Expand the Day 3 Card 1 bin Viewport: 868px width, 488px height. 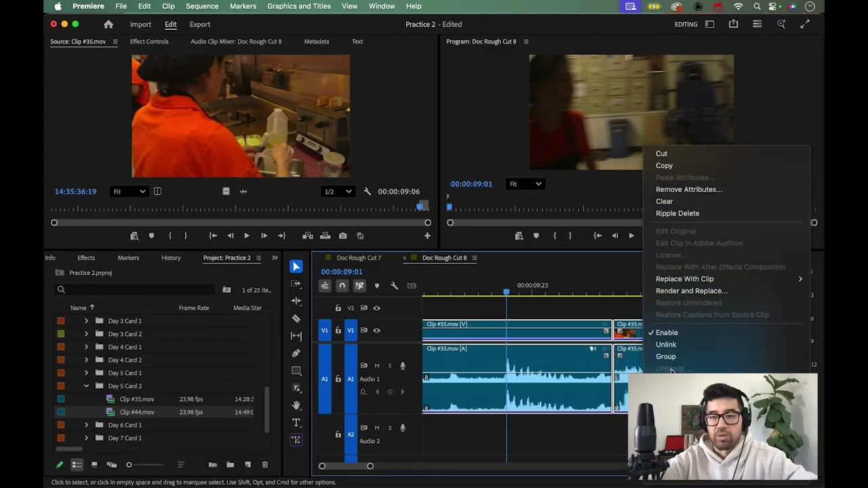pos(86,321)
